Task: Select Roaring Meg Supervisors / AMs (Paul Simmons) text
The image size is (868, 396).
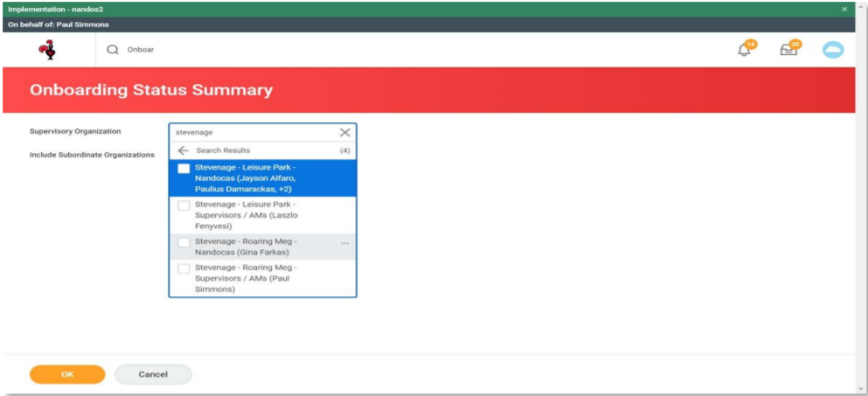Action: pyautogui.click(x=246, y=278)
